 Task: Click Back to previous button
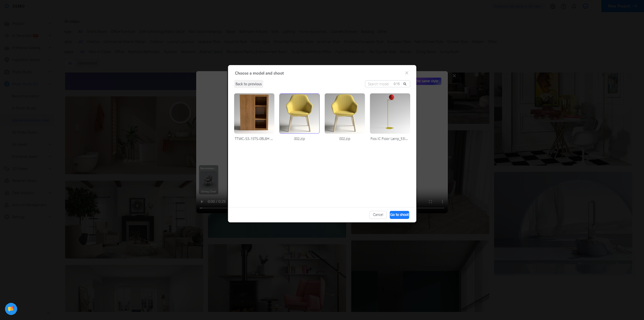coord(249,84)
